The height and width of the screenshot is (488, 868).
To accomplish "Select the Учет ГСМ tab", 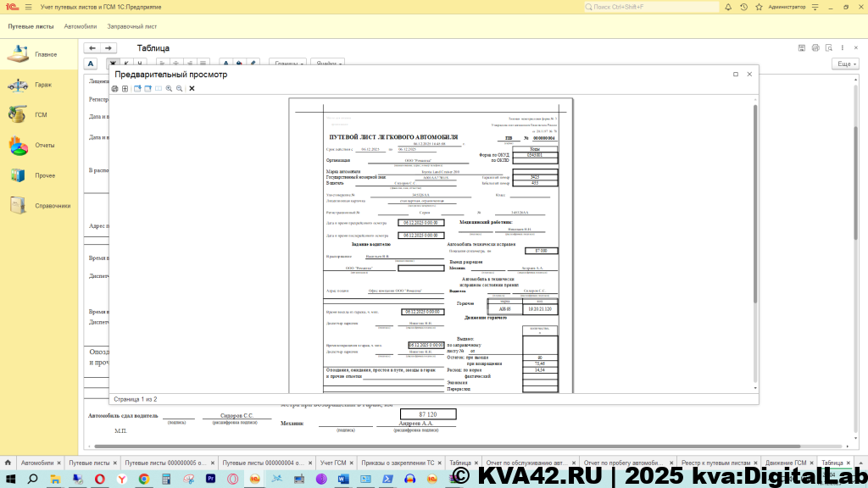I will (x=332, y=463).
